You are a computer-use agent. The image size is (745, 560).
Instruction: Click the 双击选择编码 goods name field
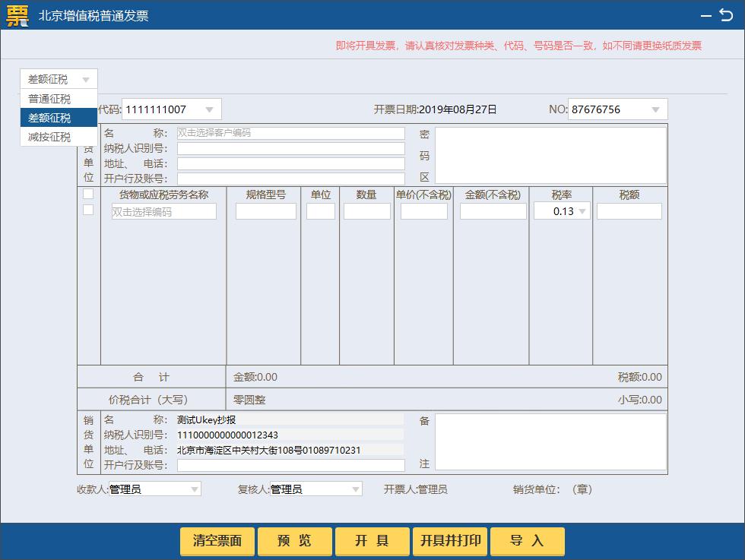coord(163,210)
